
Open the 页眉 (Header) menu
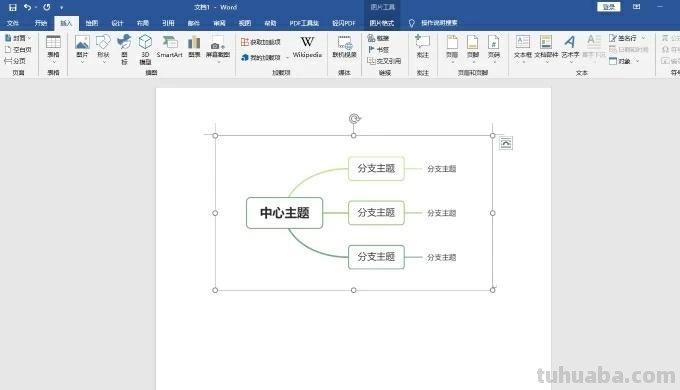[452, 49]
